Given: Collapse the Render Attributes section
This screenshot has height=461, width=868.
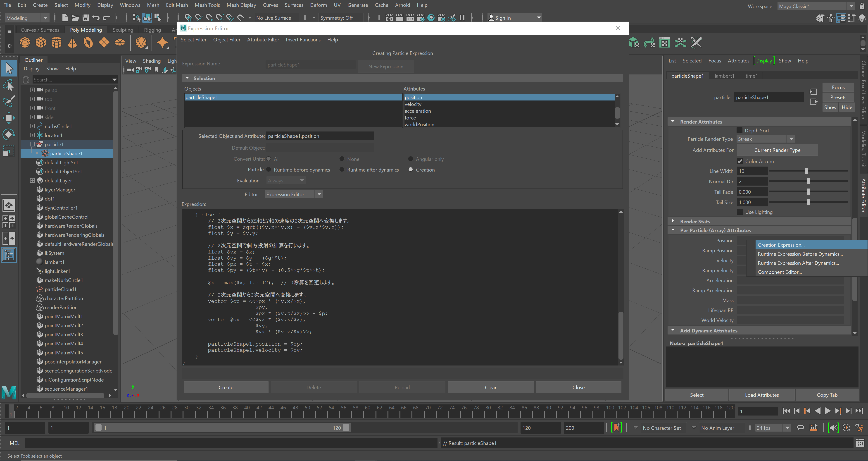Looking at the screenshot, I should 673,122.
